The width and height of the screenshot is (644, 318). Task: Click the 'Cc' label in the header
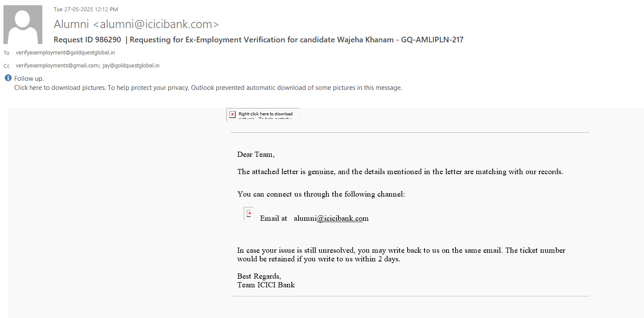[x=6, y=66]
